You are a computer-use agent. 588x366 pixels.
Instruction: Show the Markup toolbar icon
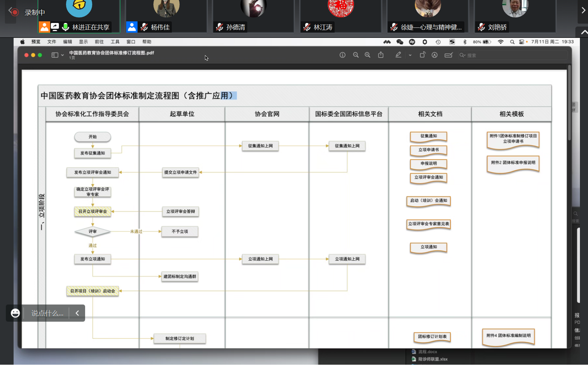[435, 55]
